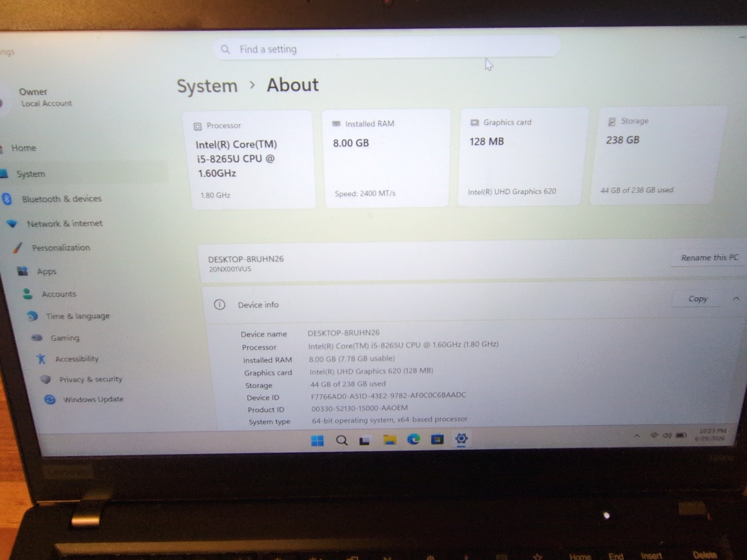Click the Device info circle icon
Viewport: 747px width, 560px height.
219,305
